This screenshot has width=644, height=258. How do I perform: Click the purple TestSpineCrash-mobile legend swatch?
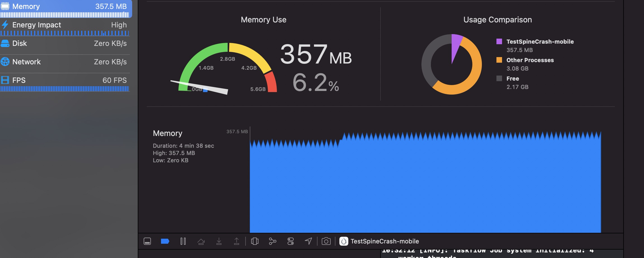point(499,41)
